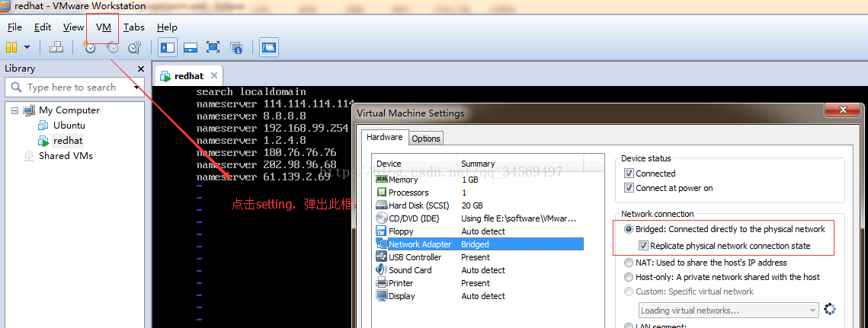Collapse the My Computer tree node
Screen dimensions: 868x328
pos(14,110)
